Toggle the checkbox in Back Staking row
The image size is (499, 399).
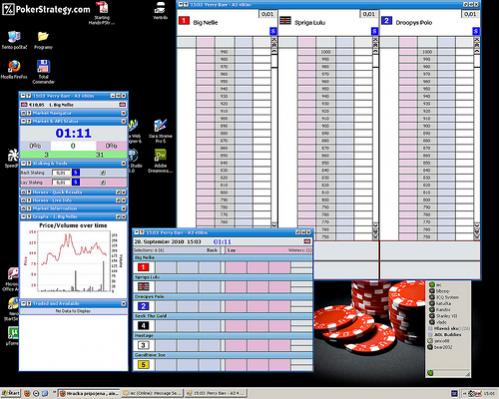point(103,173)
